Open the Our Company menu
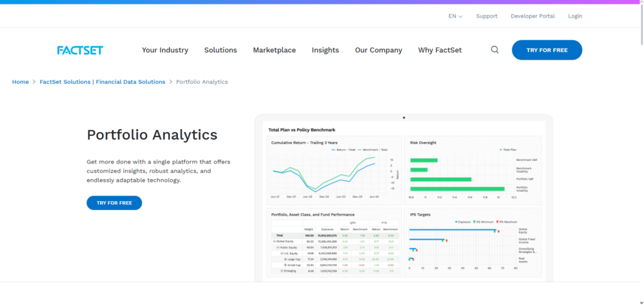 tap(379, 50)
